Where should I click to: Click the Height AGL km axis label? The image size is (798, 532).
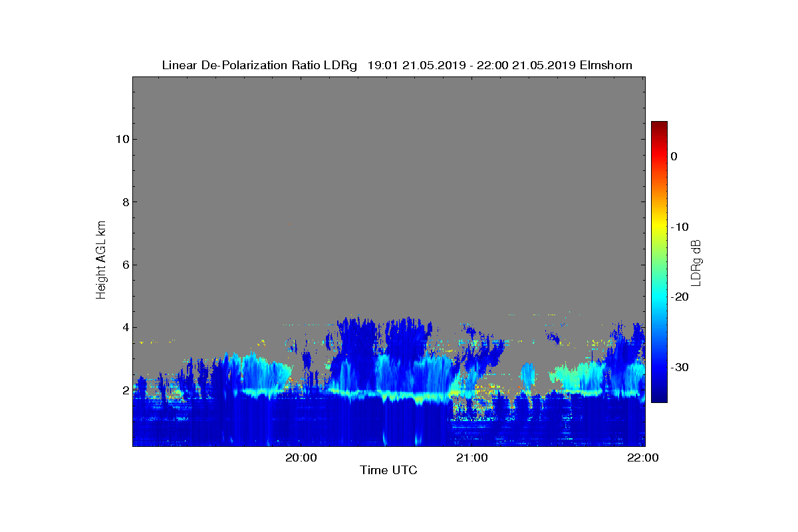[x=101, y=261]
